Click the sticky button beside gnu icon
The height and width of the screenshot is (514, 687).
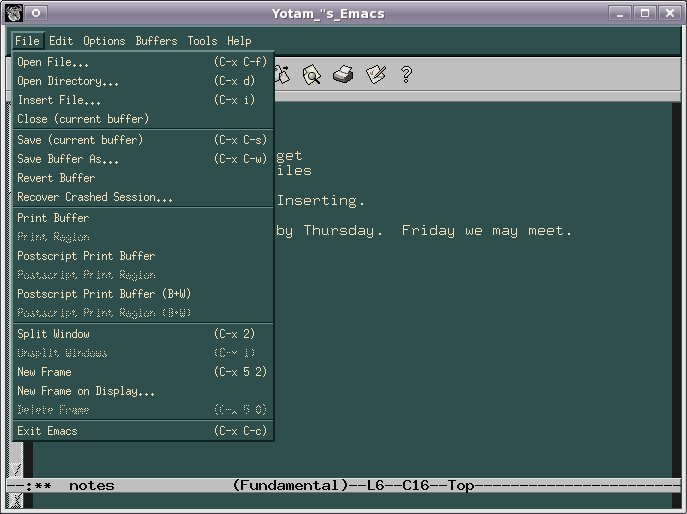pyautogui.click(x=36, y=13)
